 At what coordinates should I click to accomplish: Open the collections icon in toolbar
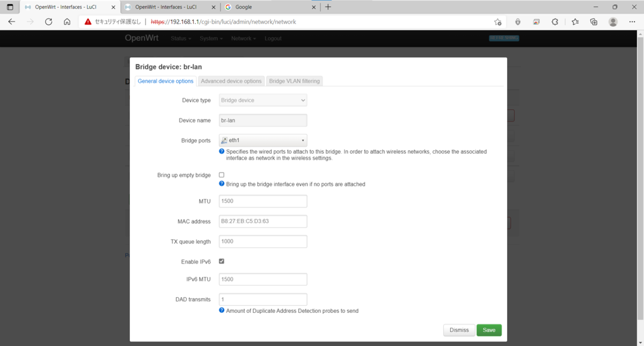[x=594, y=22]
